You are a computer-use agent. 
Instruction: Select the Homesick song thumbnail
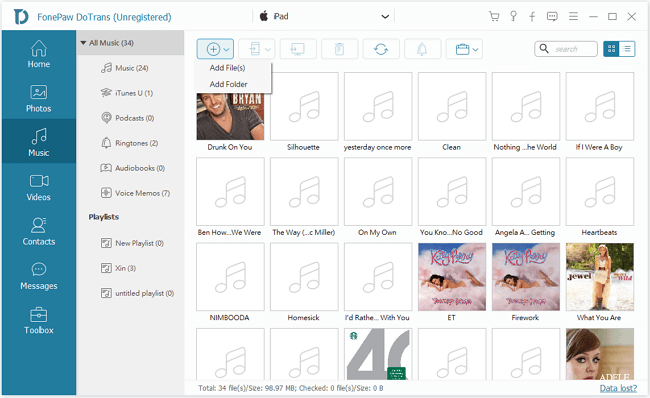304,277
